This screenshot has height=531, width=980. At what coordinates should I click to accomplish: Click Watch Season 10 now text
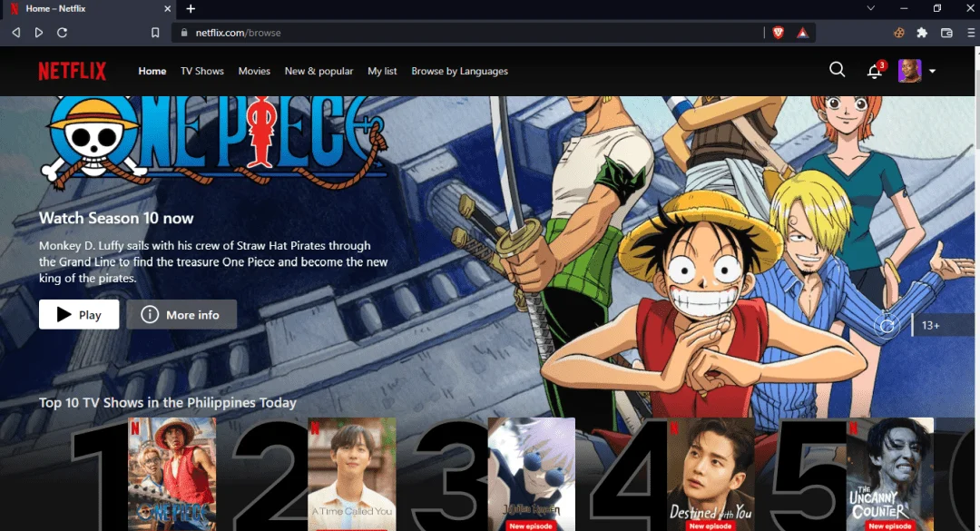(x=116, y=218)
